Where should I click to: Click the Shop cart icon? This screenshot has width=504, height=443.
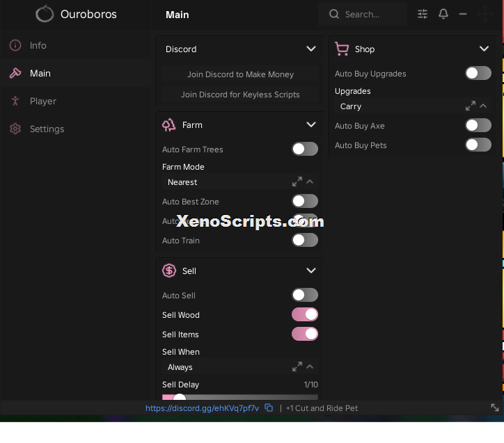coord(342,49)
